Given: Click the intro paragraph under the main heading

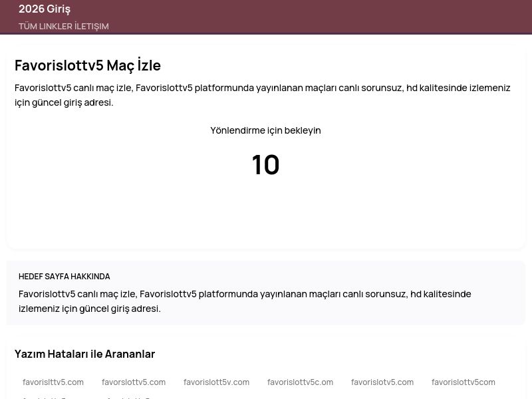Looking at the screenshot, I should (x=262, y=94).
